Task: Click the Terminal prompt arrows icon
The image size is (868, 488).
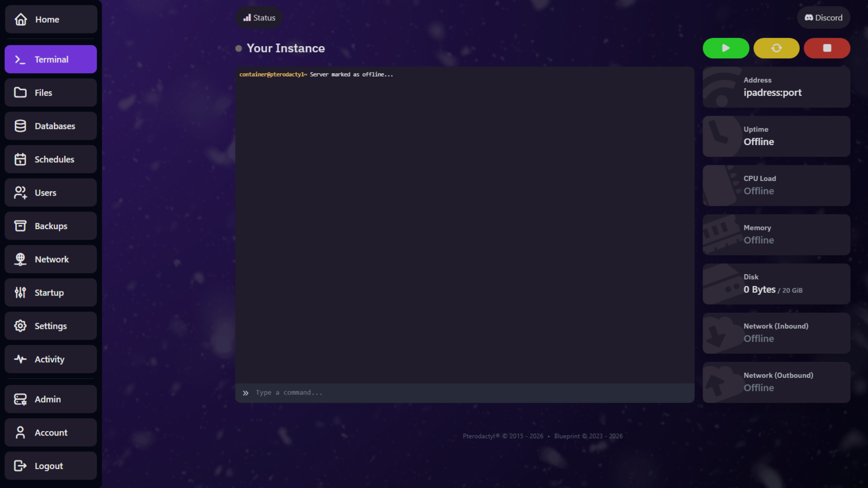Action: click(x=20, y=59)
